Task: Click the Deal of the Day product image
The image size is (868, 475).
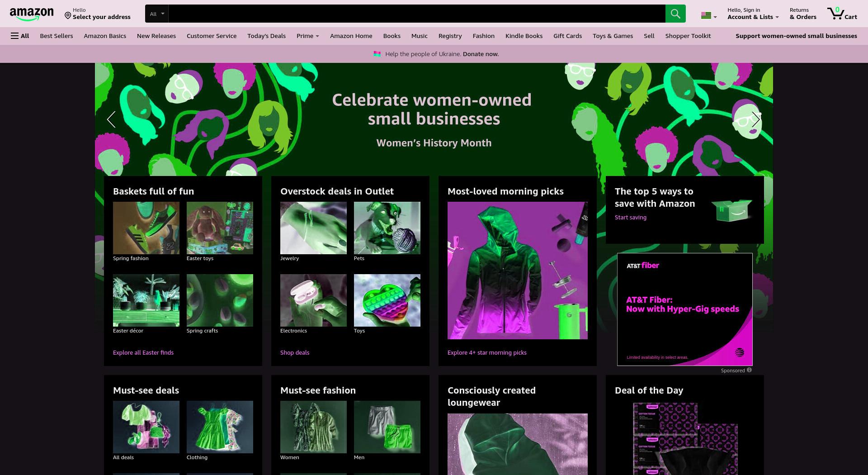Action: click(x=685, y=438)
